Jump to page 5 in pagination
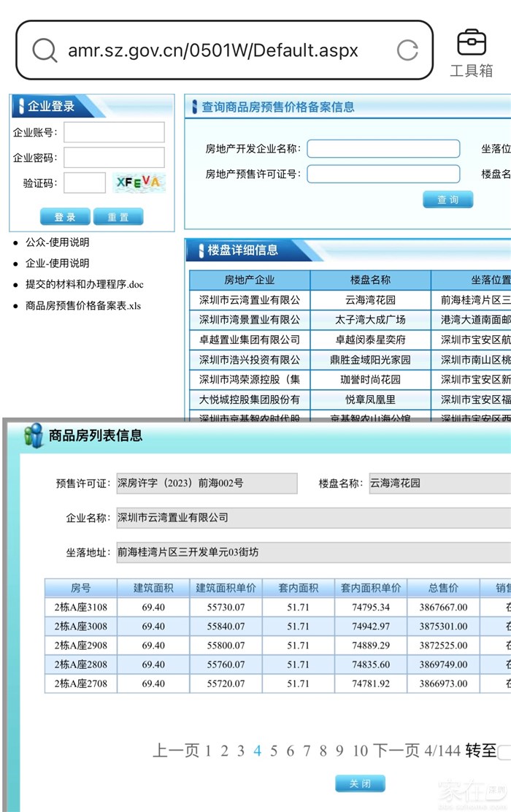 click(x=274, y=751)
